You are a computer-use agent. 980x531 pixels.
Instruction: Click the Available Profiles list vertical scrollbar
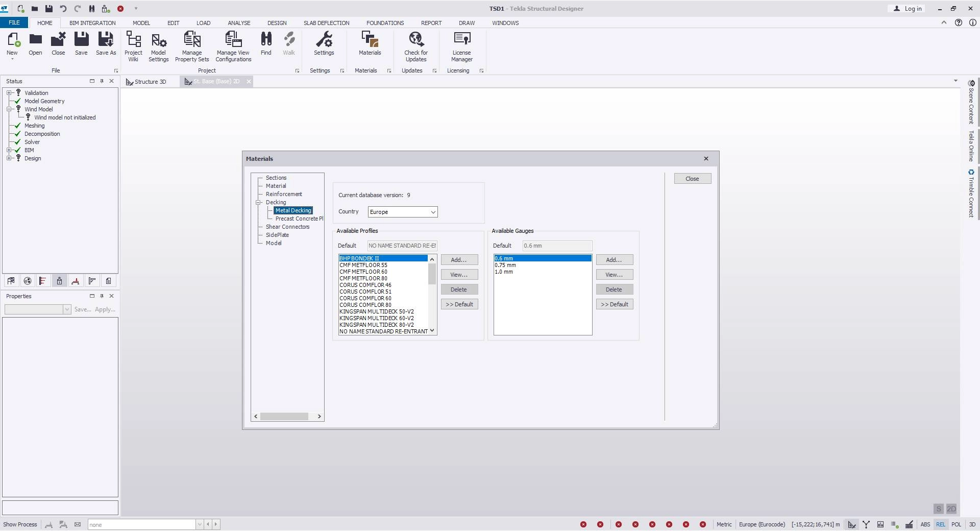tap(432, 274)
